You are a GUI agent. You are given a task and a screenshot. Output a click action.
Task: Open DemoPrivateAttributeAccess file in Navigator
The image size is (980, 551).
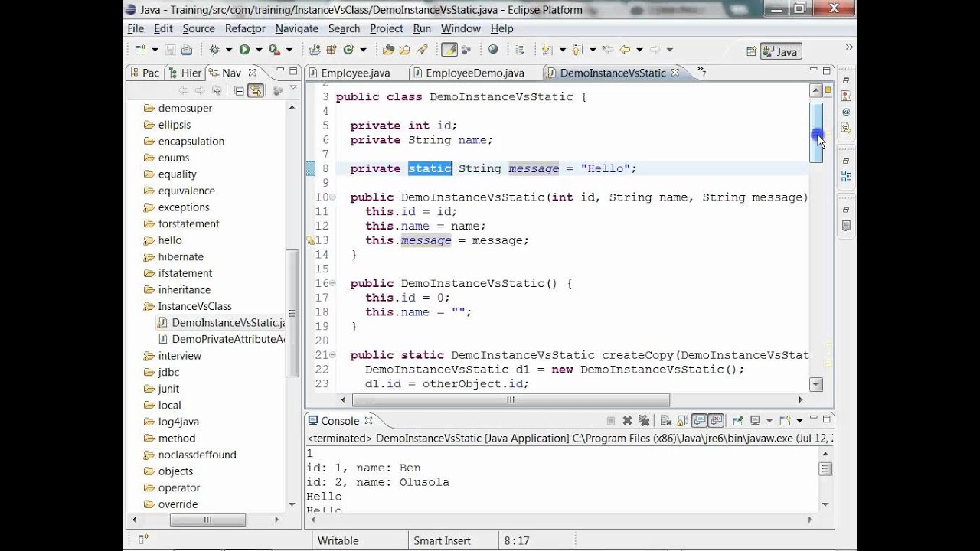click(221, 339)
